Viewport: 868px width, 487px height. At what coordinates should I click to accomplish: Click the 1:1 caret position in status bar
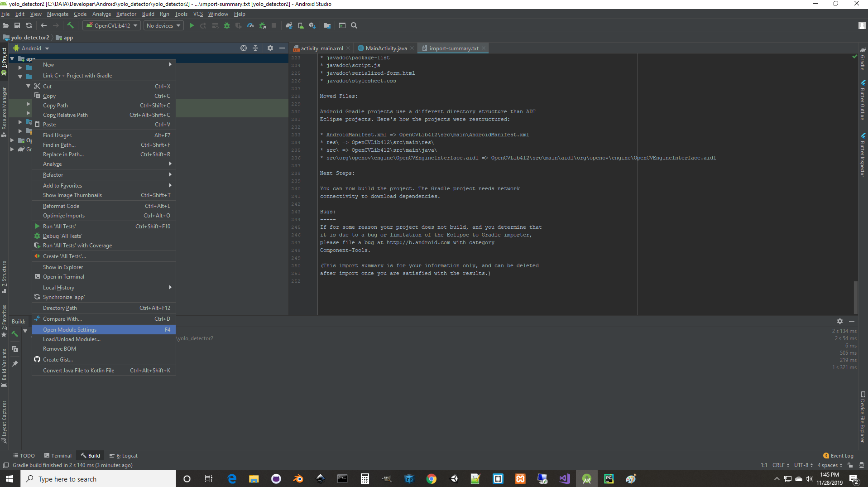764,465
